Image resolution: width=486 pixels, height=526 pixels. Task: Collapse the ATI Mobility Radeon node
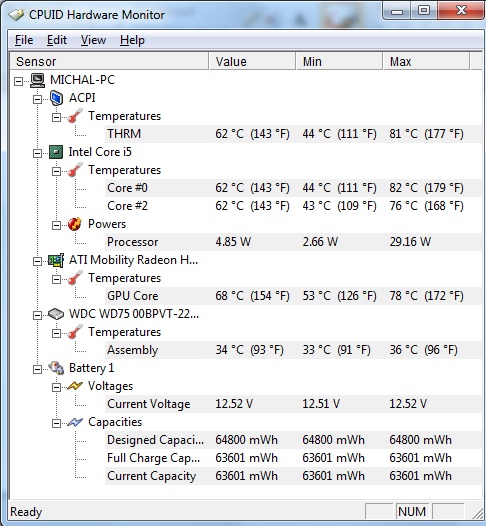[x=38, y=262]
